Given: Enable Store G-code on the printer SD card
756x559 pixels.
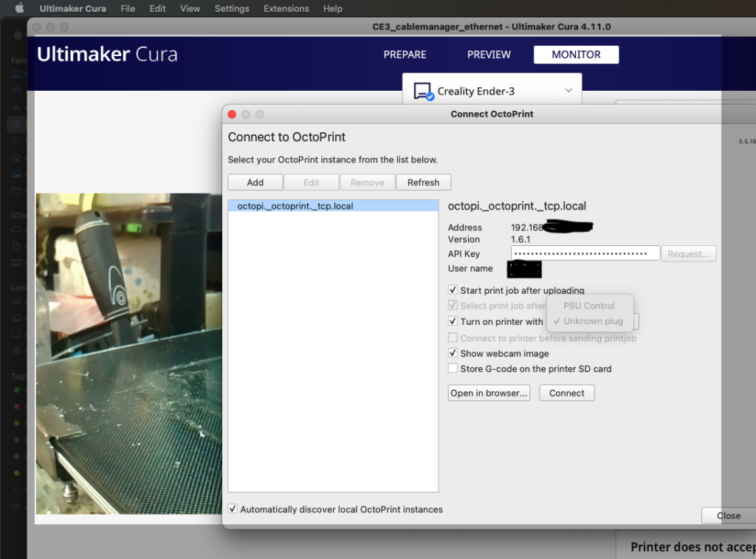Looking at the screenshot, I should pyautogui.click(x=453, y=368).
